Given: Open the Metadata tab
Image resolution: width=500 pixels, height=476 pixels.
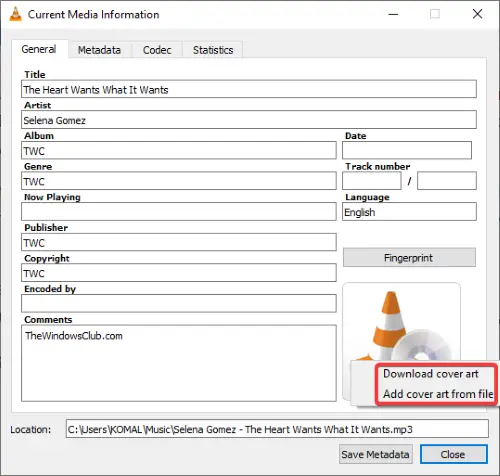Looking at the screenshot, I should pyautogui.click(x=99, y=50).
